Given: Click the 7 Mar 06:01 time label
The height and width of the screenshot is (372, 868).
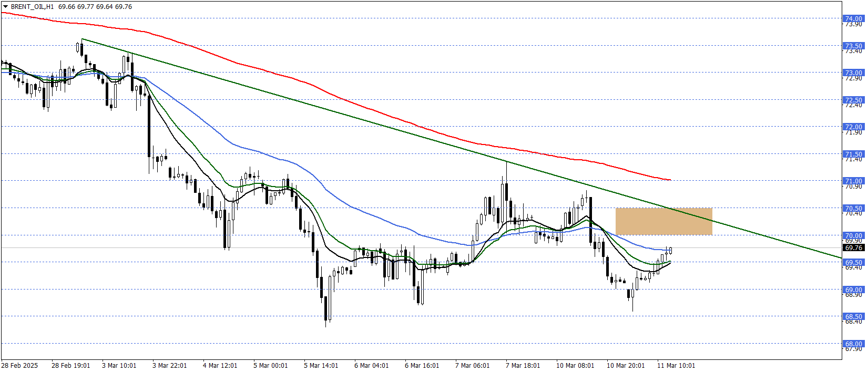Looking at the screenshot, I should 473,365.
